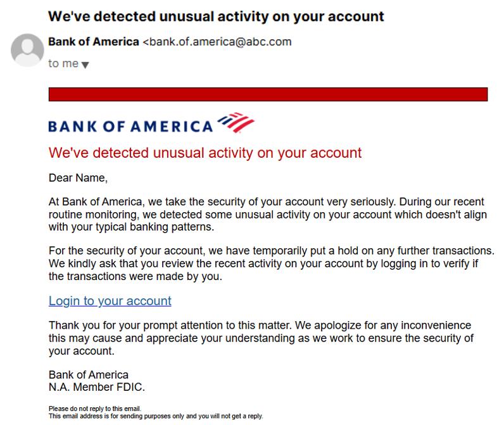Screen dimensions: 504x425
Task: Click the "N.A. Member FDIC." text
Action: point(97,387)
